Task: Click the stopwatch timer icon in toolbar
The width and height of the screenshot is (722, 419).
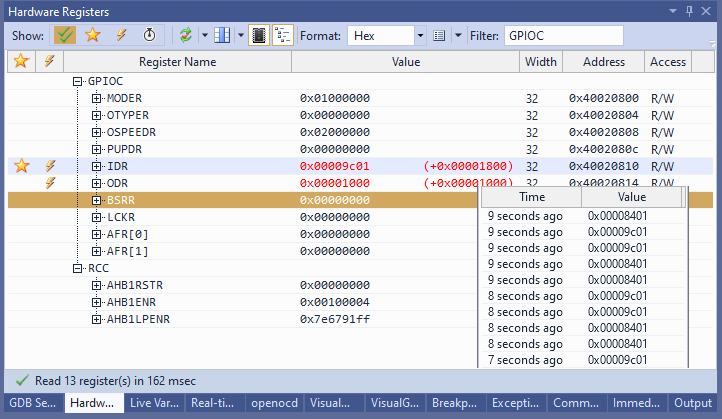Action: click(x=149, y=35)
